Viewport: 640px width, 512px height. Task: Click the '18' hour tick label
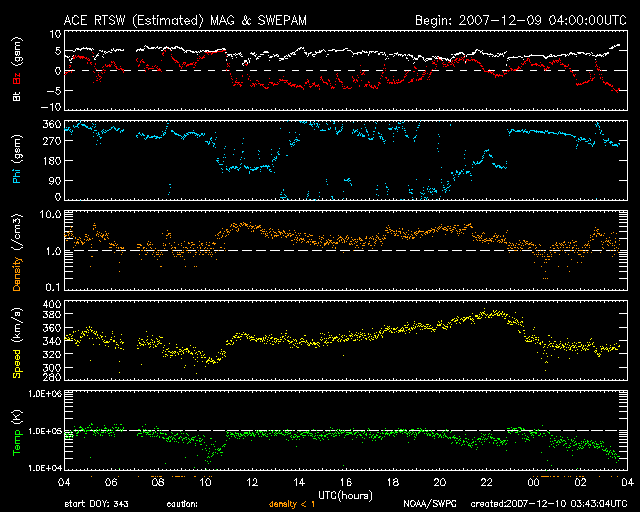393,483
